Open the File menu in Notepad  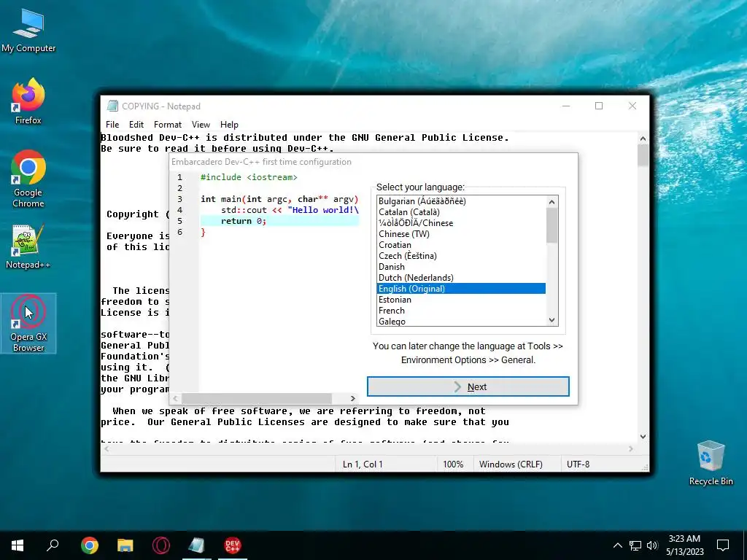pos(112,124)
